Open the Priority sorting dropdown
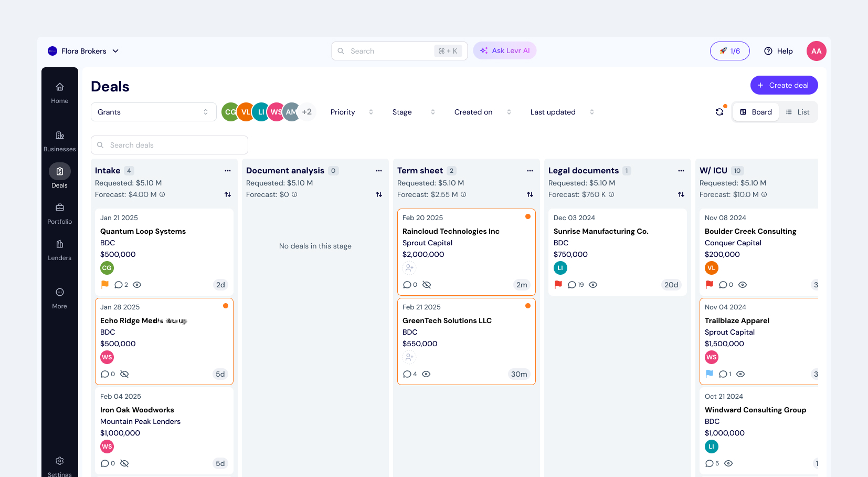The height and width of the screenshot is (477, 868). click(351, 111)
